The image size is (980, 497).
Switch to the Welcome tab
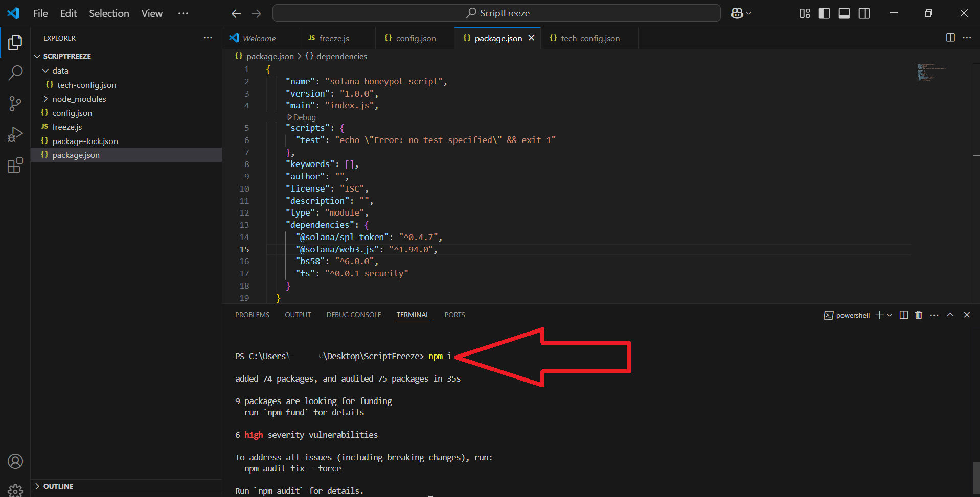coord(260,38)
